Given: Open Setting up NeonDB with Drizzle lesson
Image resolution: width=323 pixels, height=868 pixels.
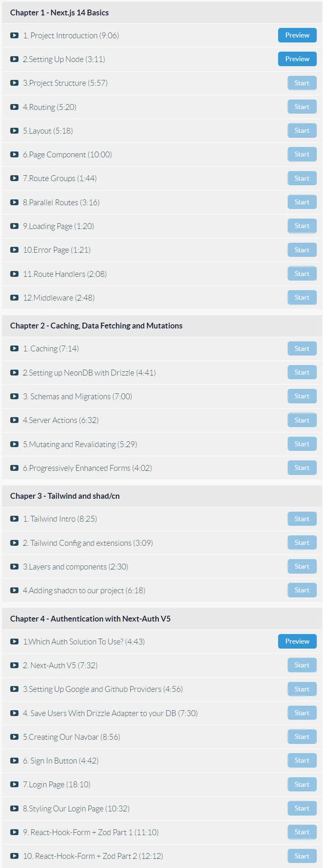Looking at the screenshot, I should tap(89, 373).
